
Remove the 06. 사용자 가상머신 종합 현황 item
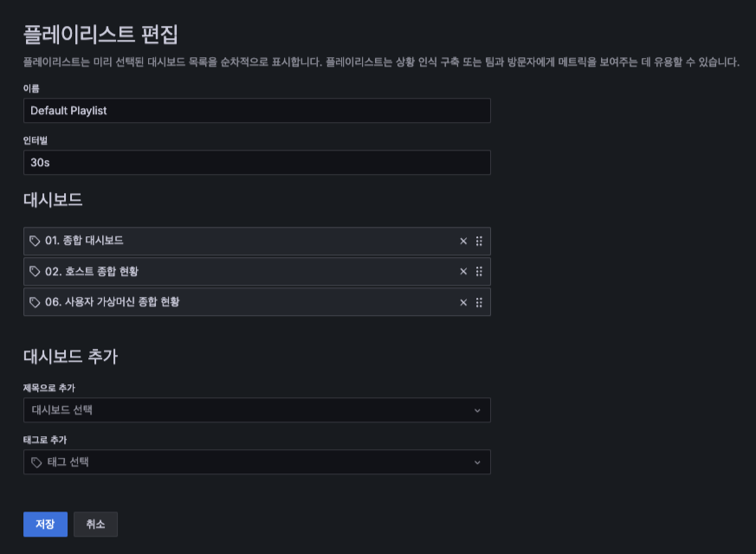click(x=463, y=302)
